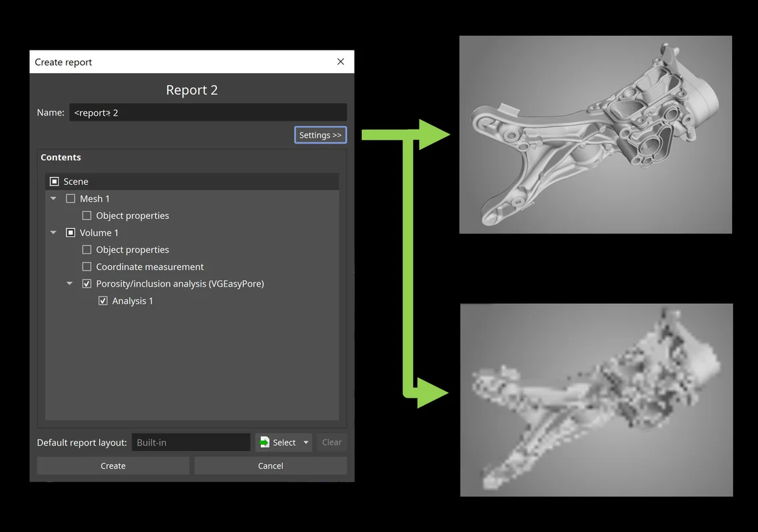Check Object properties under Mesh 1
The image size is (758, 532).
[x=87, y=215]
